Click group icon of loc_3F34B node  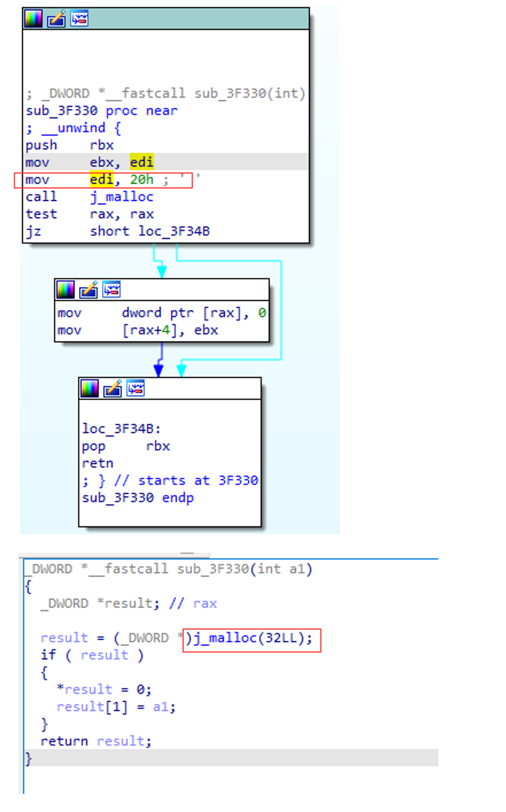pos(136,389)
